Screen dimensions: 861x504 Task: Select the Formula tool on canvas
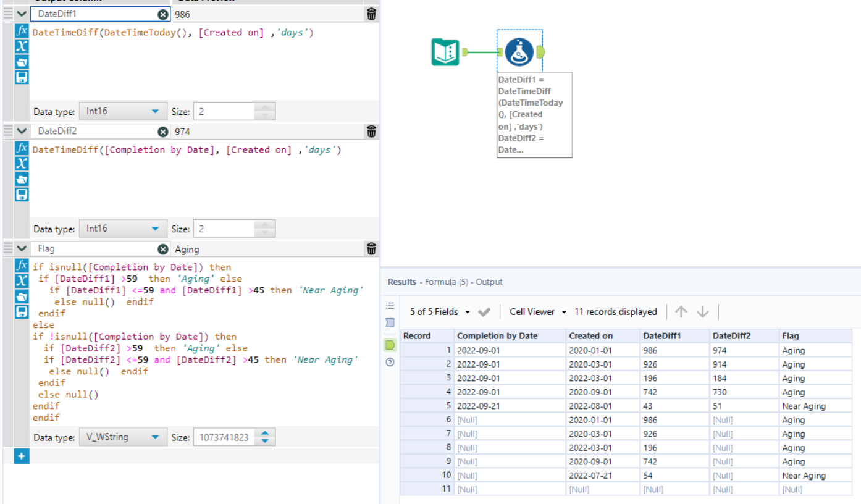click(x=519, y=52)
